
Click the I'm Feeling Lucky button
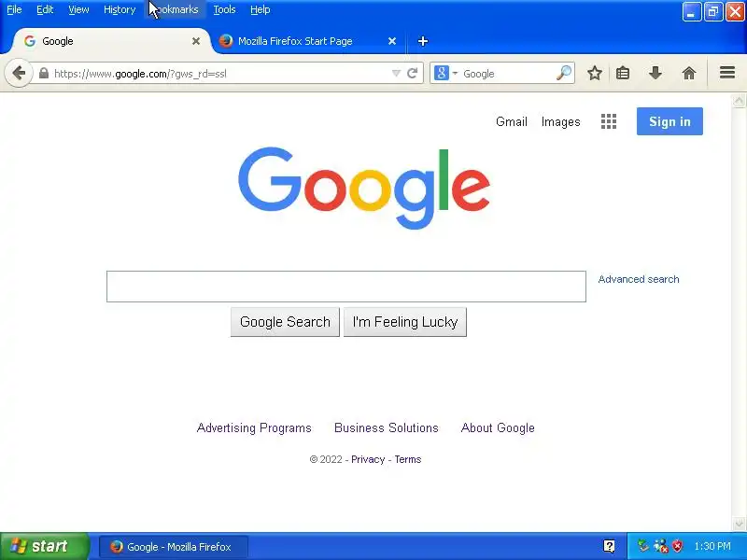[405, 322]
